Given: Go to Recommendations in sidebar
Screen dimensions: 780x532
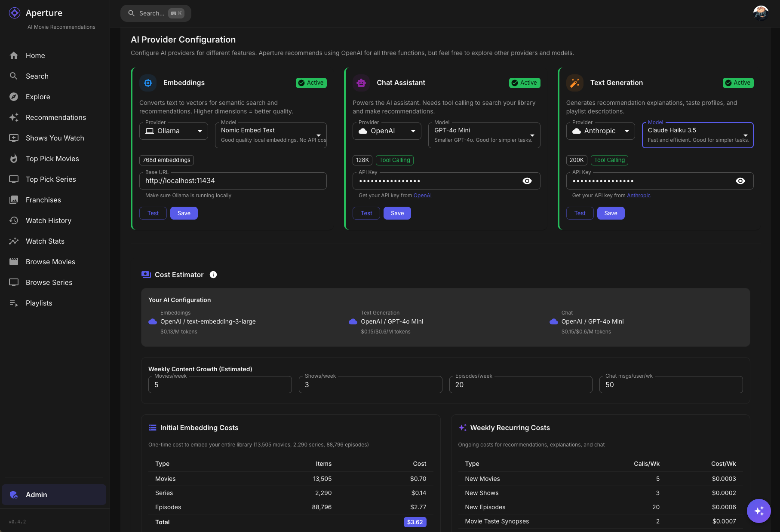Looking at the screenshot, I should pos(56,117).
